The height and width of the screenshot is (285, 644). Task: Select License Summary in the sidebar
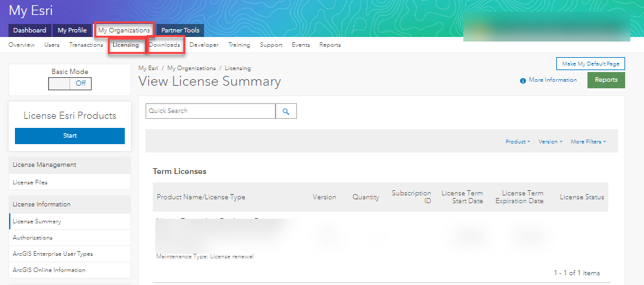pos(70,221)
